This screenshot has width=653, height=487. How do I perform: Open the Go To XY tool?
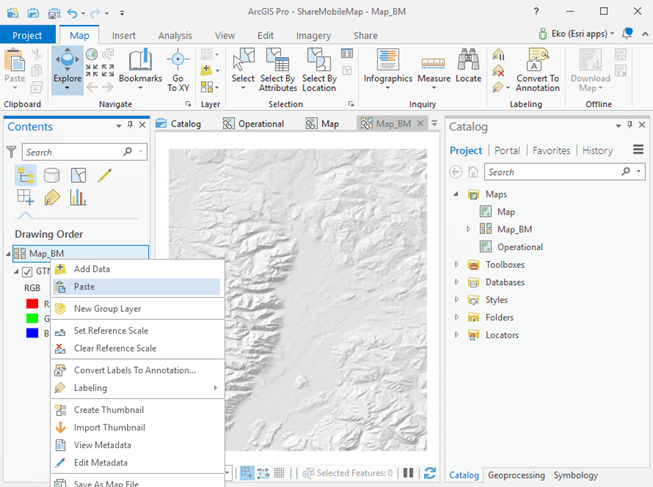point(178,70)
